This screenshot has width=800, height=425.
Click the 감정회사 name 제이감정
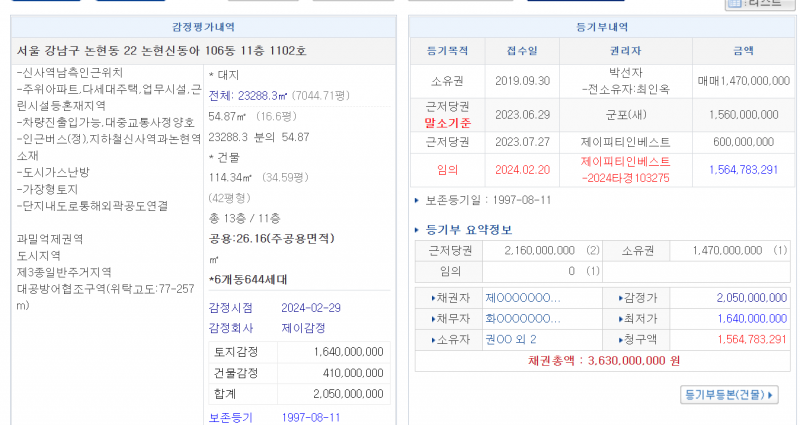[302, 327]
